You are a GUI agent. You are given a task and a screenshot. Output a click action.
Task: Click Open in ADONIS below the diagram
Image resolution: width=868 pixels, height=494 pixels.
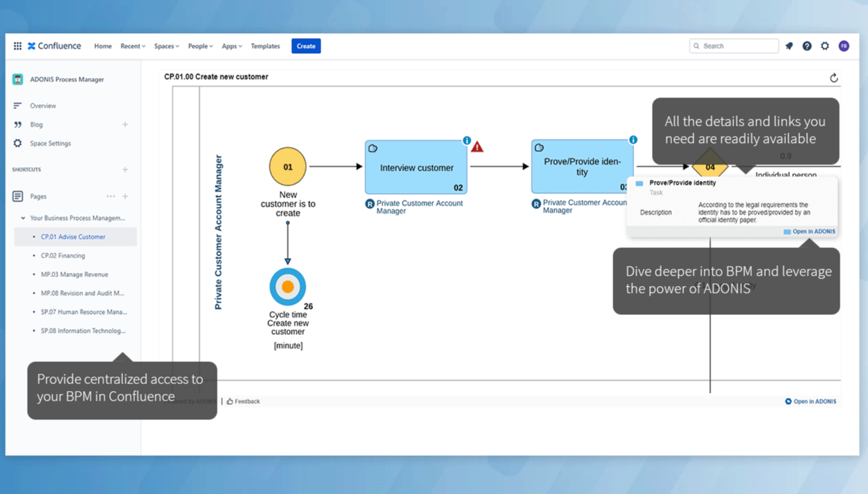click(811, 401)
